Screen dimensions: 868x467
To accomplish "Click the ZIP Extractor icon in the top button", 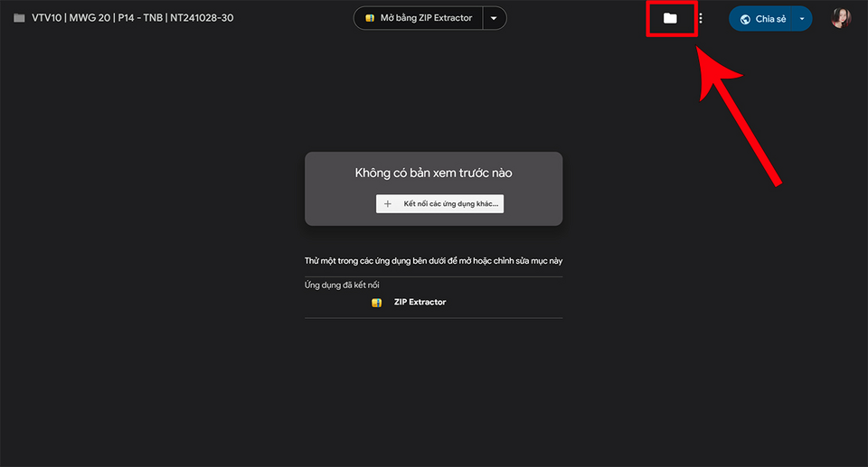I will coord(371,18).
